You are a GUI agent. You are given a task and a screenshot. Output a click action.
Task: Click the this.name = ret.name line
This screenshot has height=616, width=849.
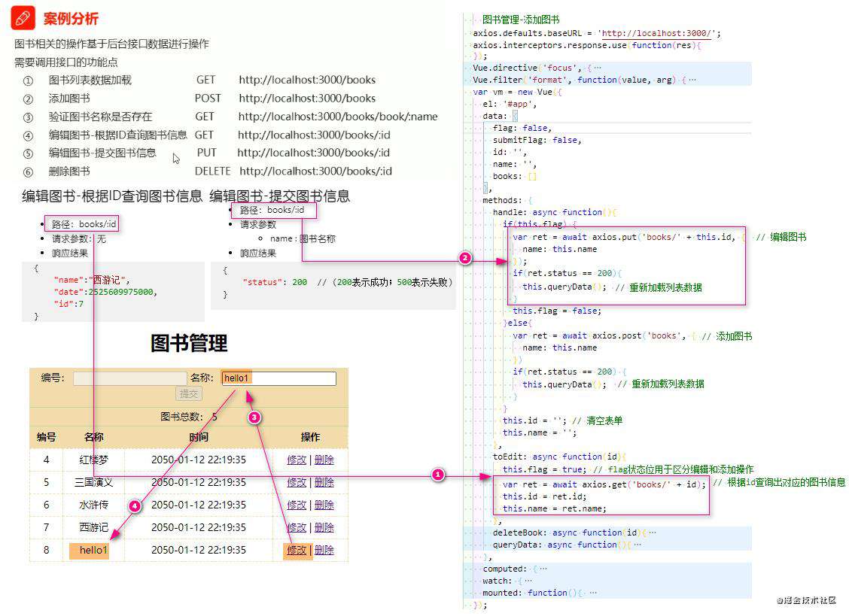(555, 508)
